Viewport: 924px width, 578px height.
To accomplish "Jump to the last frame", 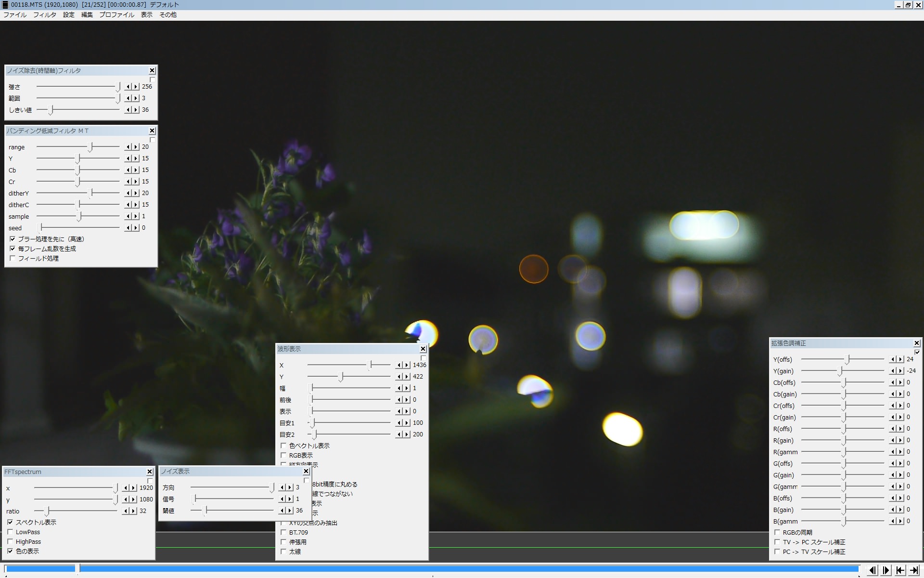I will coord(914,570).
